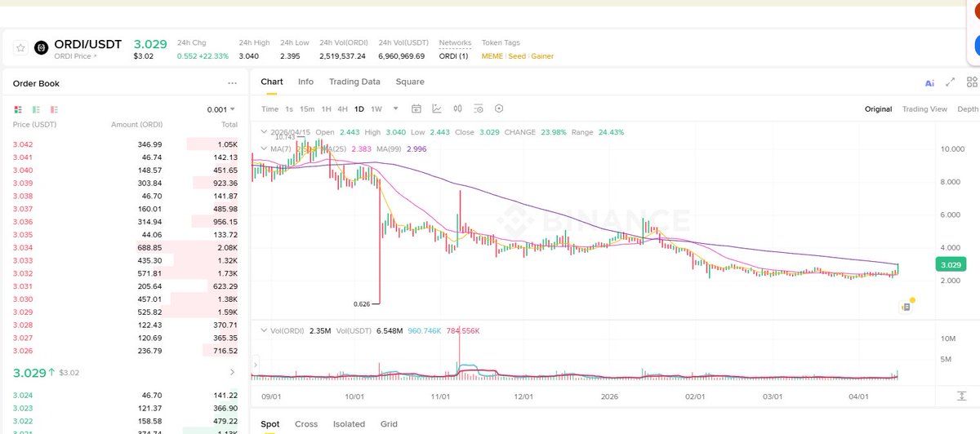Expand chart panel using left edge arrow
The image size is (980, 434).
tap(255, 364)
